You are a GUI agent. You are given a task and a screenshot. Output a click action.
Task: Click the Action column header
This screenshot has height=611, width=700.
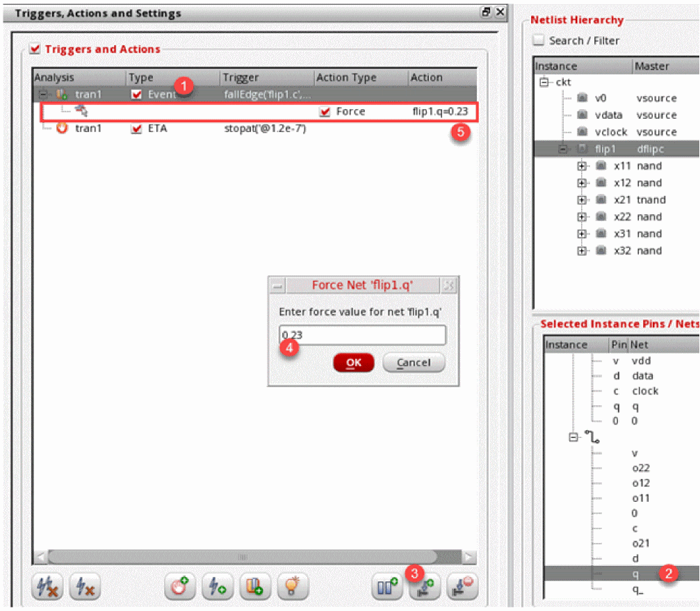[x=442, y=77]
